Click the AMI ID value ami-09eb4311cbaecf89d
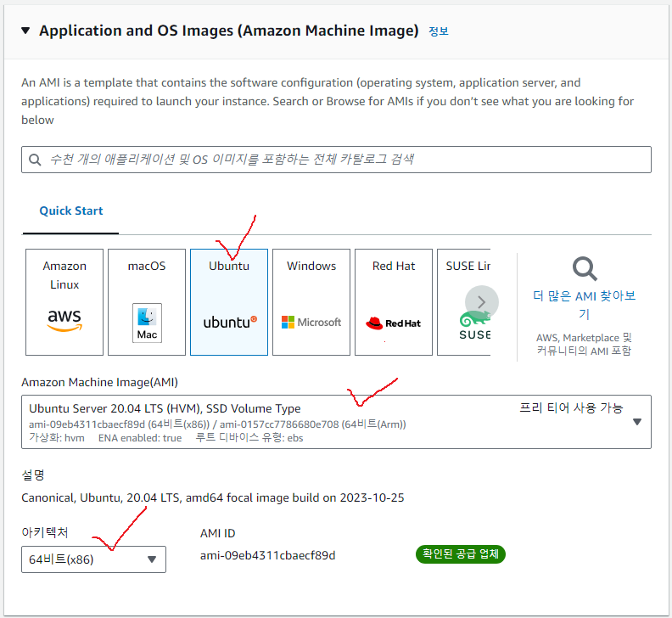The image size is (672, 618). 267,555
